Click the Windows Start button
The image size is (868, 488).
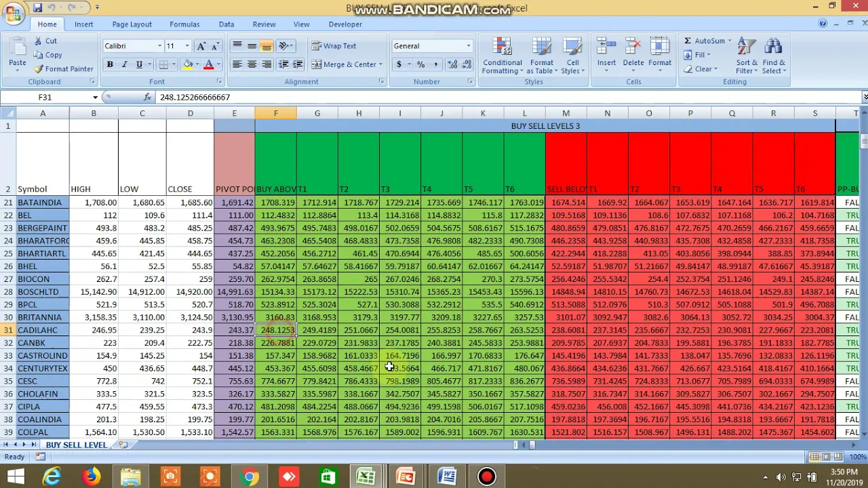[x=15, y=477]
